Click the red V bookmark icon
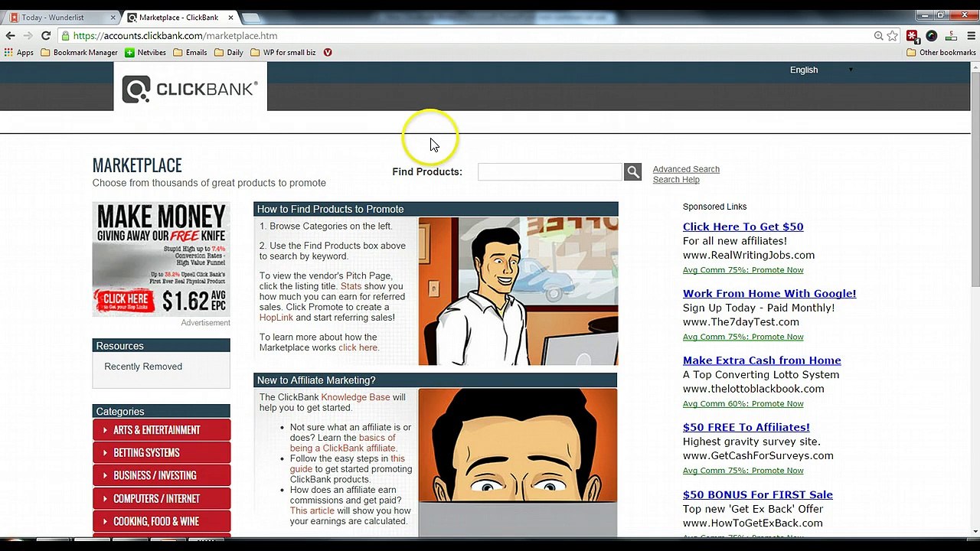This screenshot has height=551, width=980. [x=328, y=53]
